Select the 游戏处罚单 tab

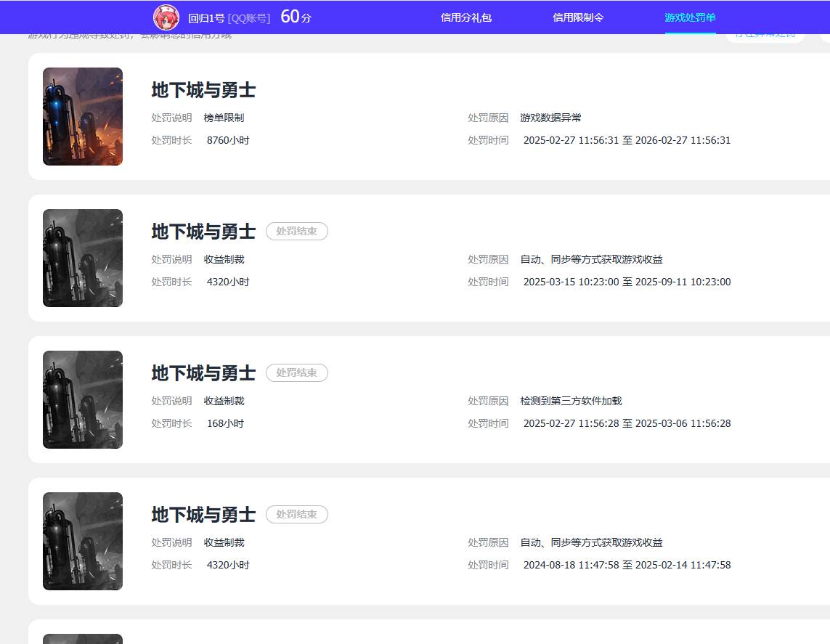tap(689, 17)
